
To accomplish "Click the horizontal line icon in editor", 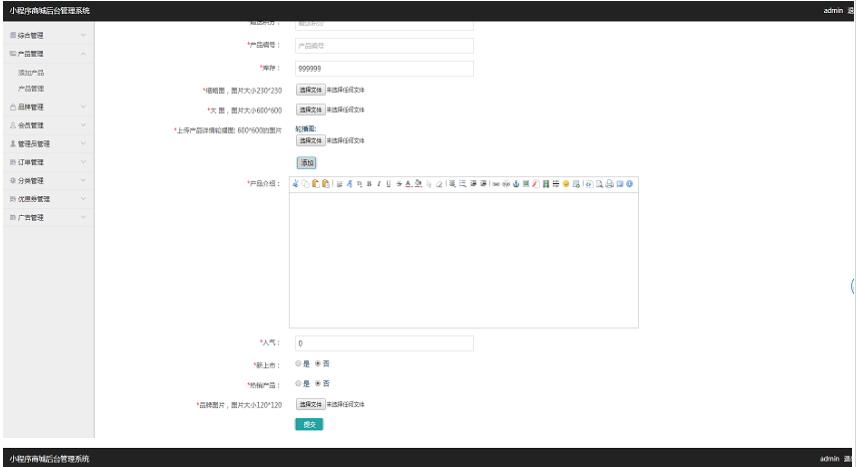I will (555, 184).
